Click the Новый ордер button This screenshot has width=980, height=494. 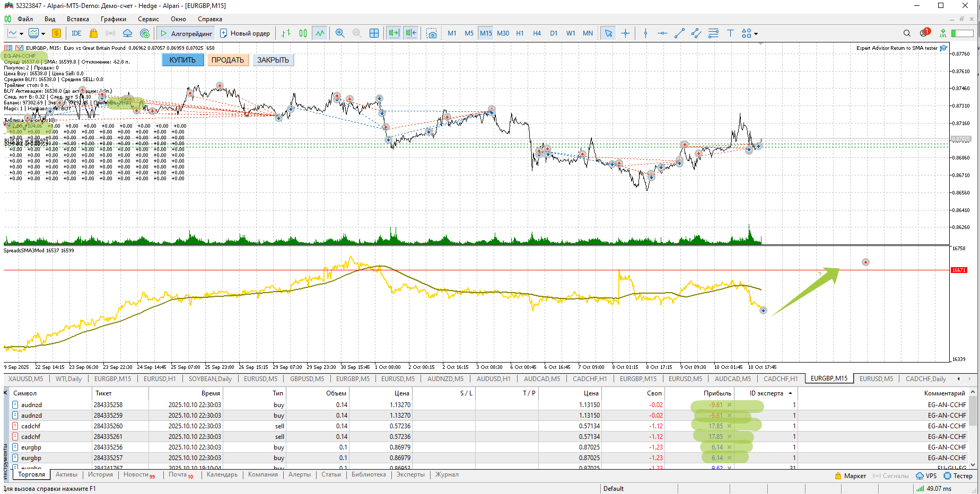[245, 33]
